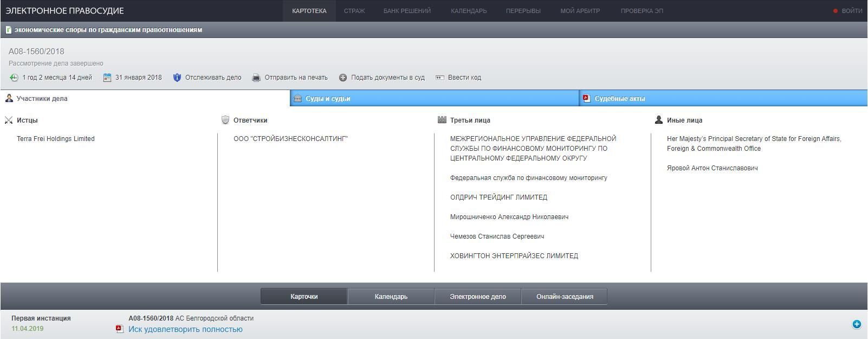Click the 1 год 2 месяца 14 дней duration
868x339 pixels.
pyautogui.click(x=57, y=78)
